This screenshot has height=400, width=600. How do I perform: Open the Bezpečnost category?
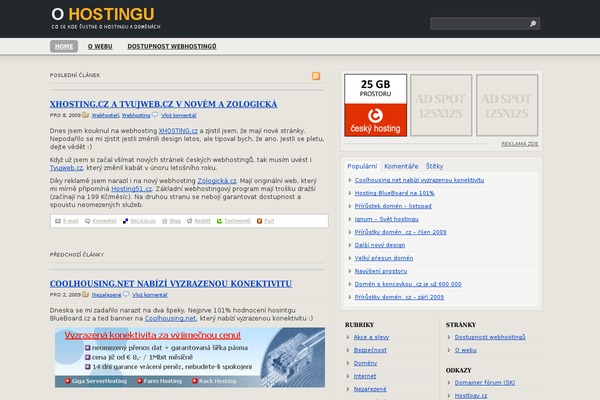click(x=370, y=350)
